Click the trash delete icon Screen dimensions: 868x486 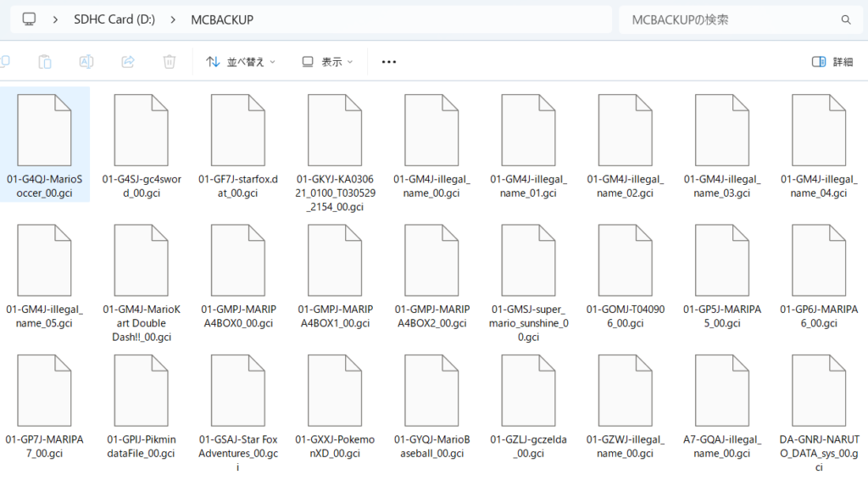click(170, 62)
